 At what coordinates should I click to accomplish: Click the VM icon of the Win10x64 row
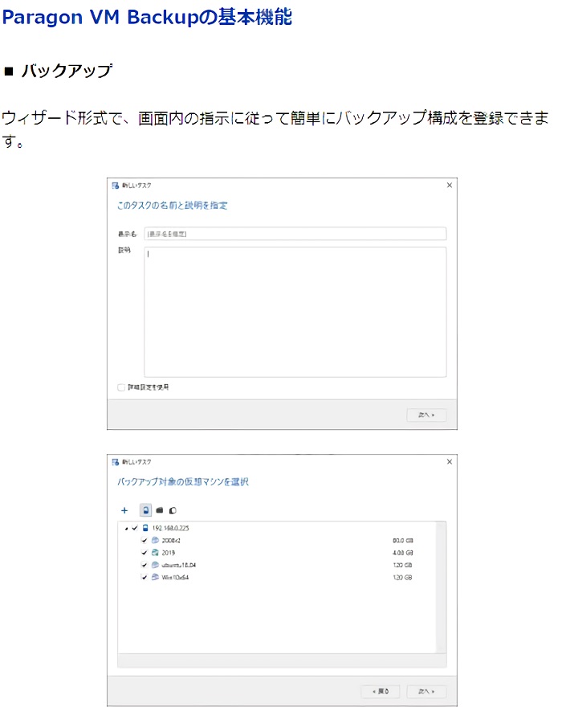click(x=155, y=577)
